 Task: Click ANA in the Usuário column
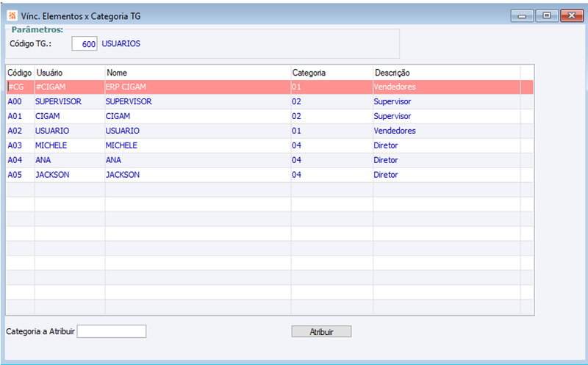click(69, 160)
